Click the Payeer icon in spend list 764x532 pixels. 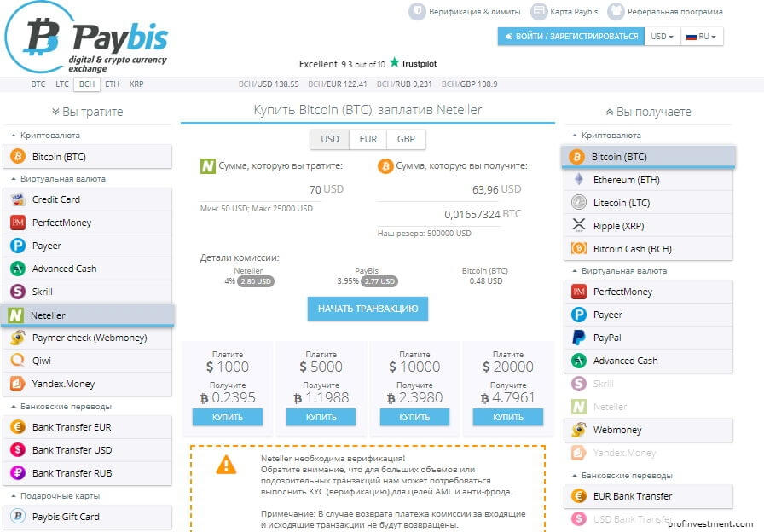click(18, 246)
